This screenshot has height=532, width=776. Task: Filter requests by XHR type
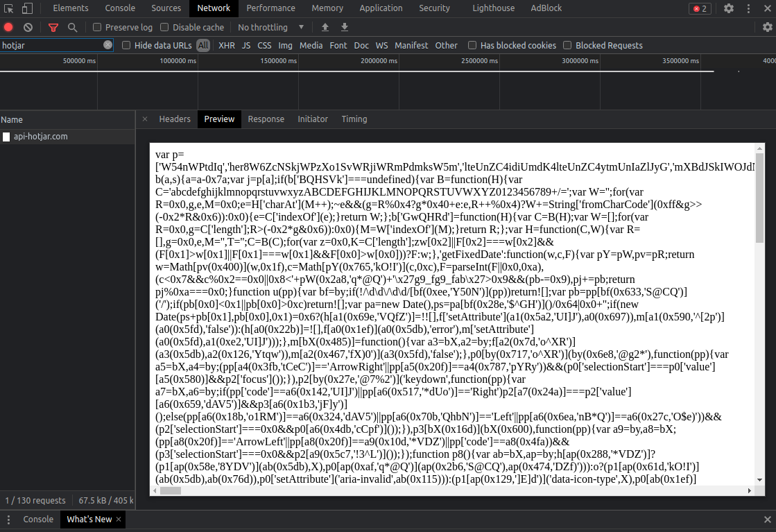226,46
